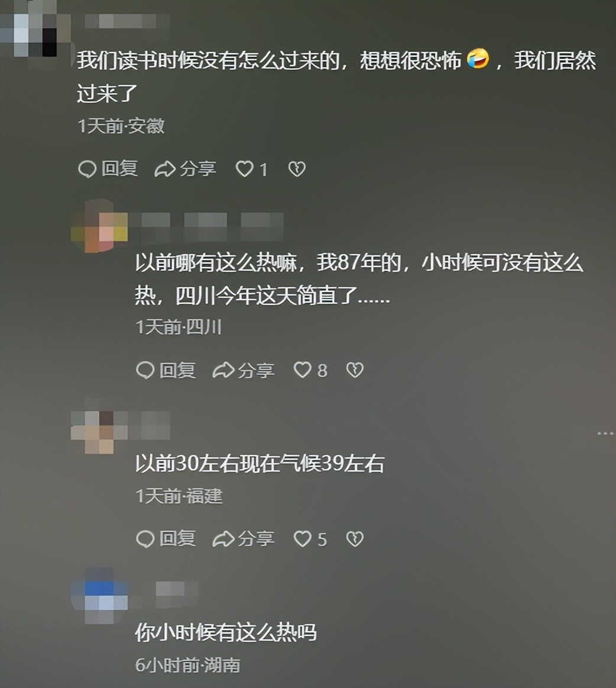Click share arrow on Sichuan comment
This screenshot has height=688, width=616.
(x=223, y=370)
